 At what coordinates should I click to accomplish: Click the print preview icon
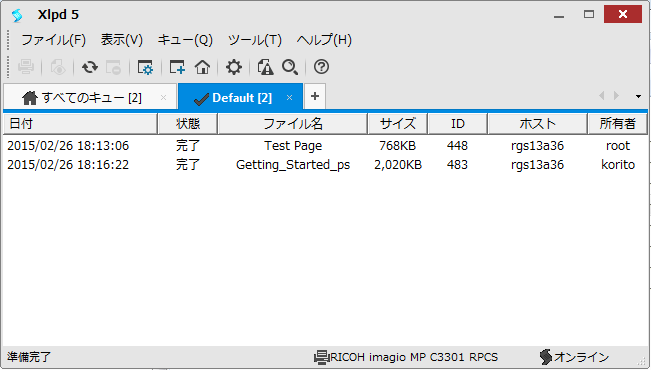coord(58,67)
